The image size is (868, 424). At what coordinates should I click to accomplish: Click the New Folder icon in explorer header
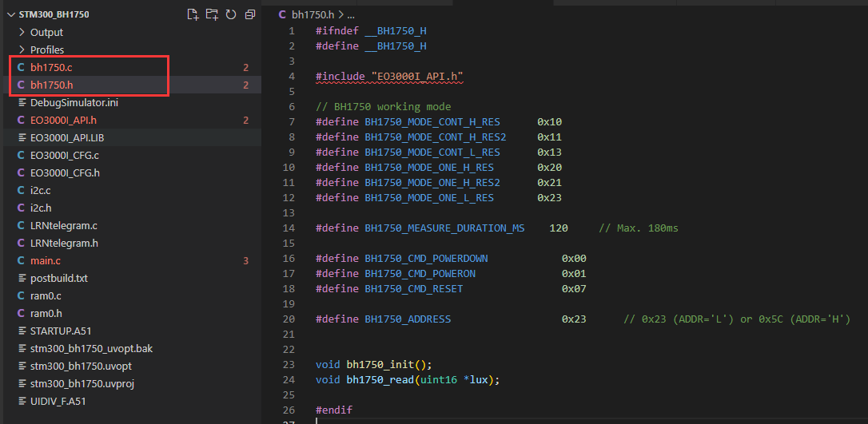(x=212, y=14)
